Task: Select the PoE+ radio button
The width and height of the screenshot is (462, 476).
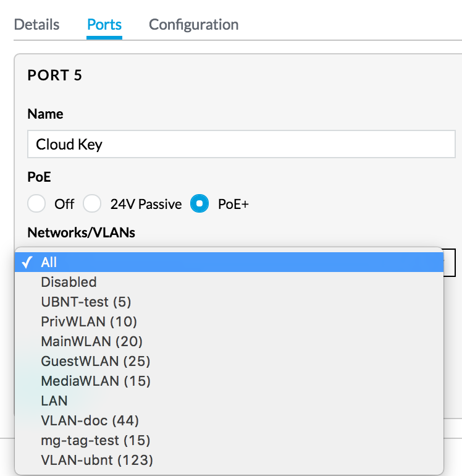Action: coord(199,203)
